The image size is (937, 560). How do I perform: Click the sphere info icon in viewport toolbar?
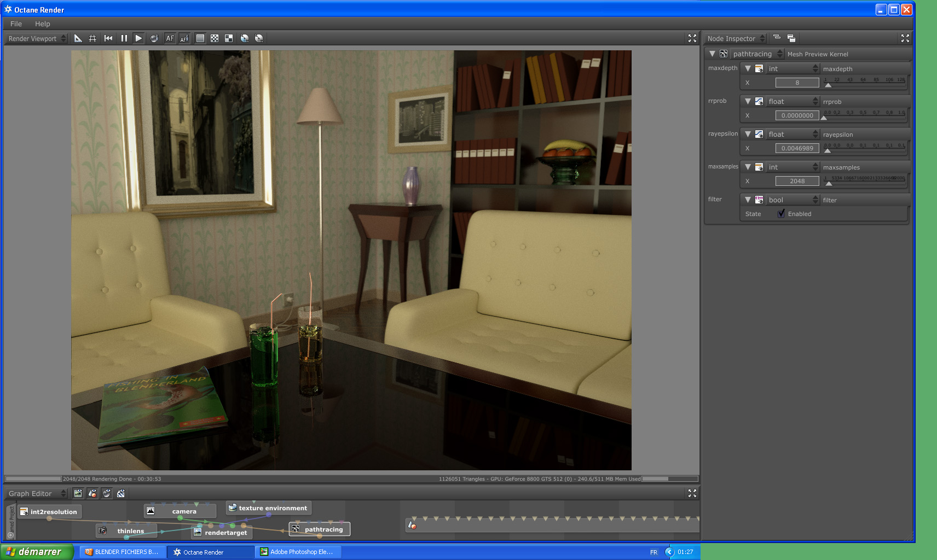pos(154,38)
